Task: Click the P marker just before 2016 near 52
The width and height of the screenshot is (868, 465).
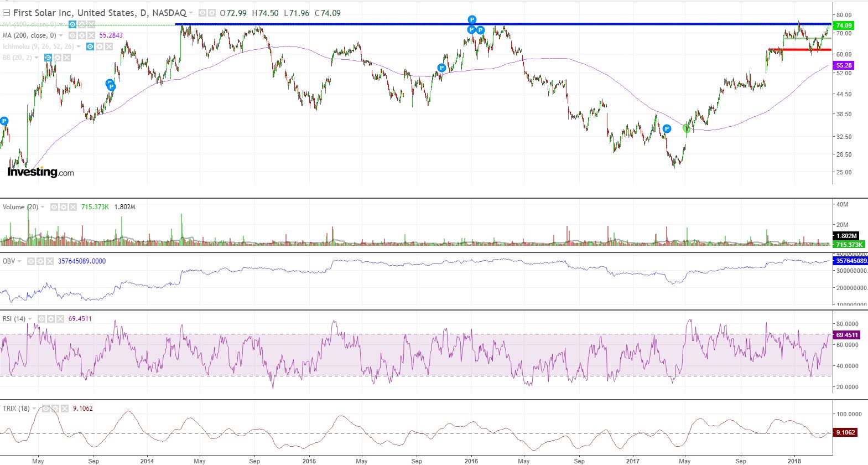Action: [441, 68]
